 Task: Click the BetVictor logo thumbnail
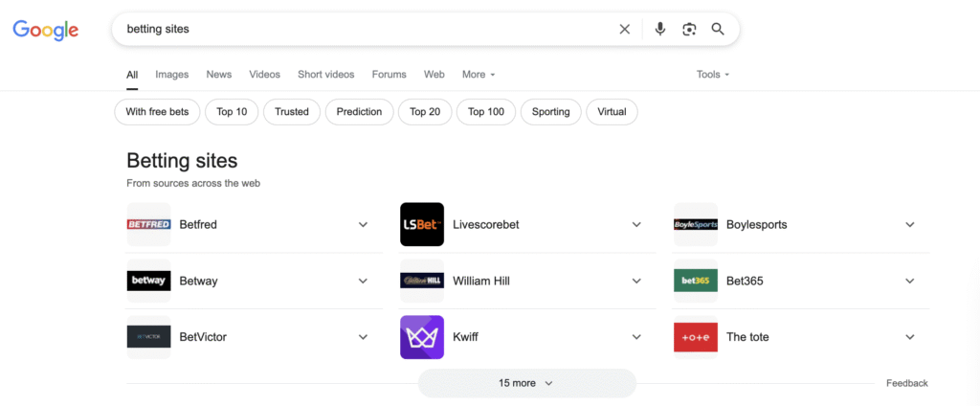point(148,337)
